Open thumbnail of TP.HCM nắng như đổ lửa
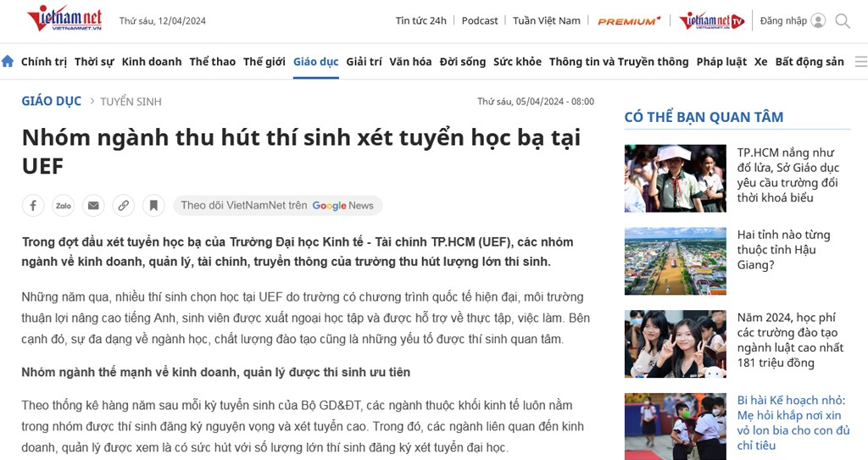Viewport: 868px width, 460px height. pyautogui.click(x=675, y=178)
